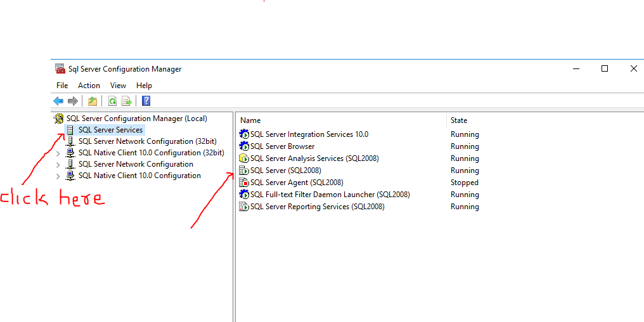
Task: Open the Help menu
Action: pos(144,86)
